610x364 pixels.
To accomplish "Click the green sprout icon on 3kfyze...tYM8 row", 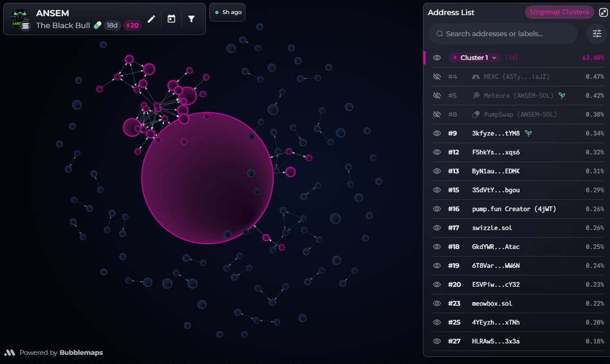I will pyautogui.click(x=528, y=133).
